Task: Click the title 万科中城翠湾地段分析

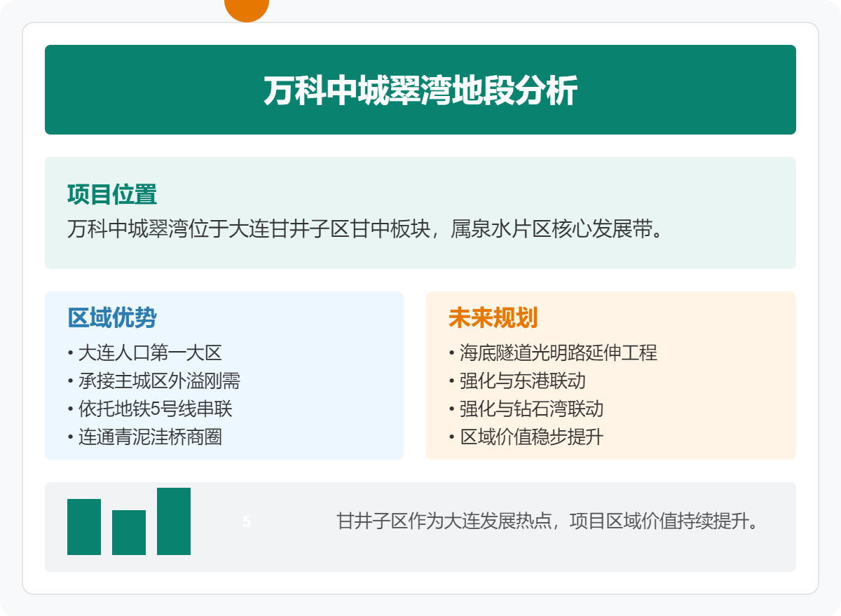Action: pos(420,90)
